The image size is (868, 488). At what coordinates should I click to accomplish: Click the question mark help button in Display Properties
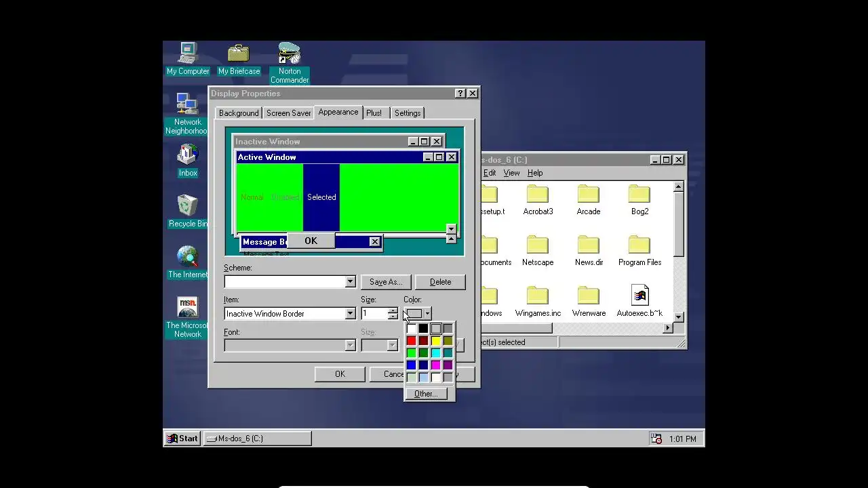point(460,94)
